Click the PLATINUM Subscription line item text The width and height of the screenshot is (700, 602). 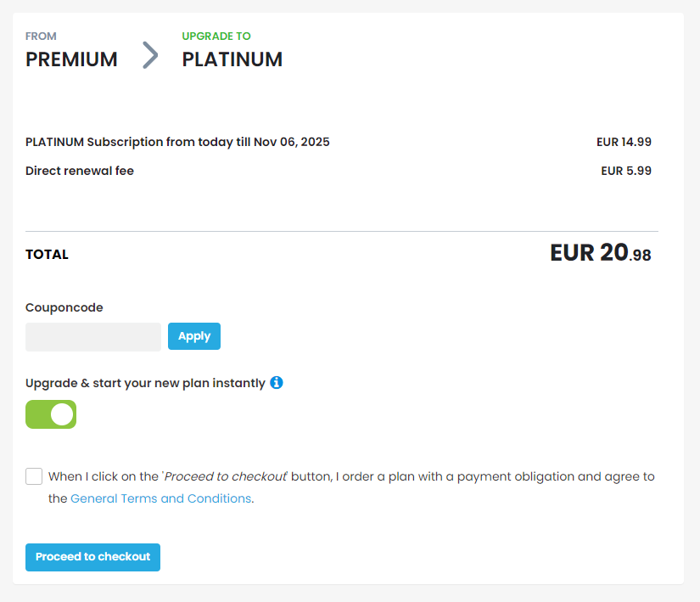coord(177,142)
